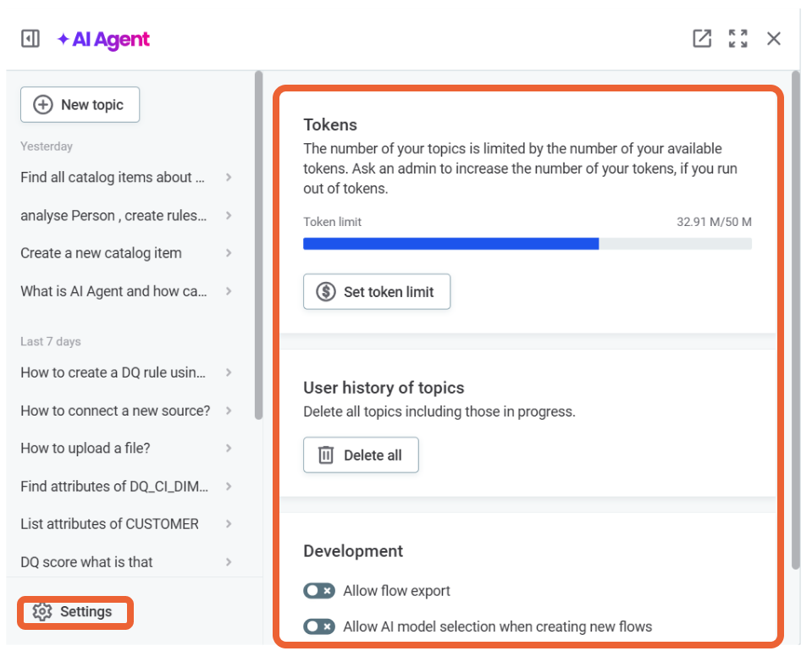Enter fullscreen mode with the expand icon
This screenshot has height=651, width=812.
738,38
